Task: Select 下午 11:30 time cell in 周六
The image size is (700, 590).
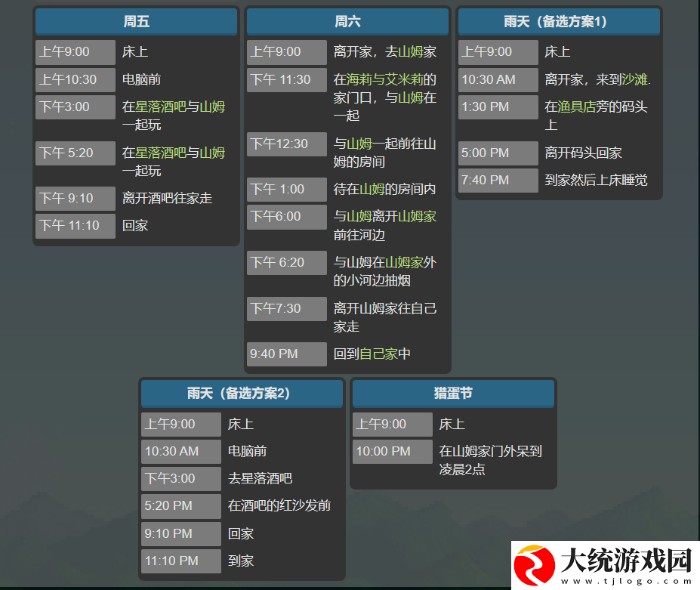Action: click(x=287, y=79)
